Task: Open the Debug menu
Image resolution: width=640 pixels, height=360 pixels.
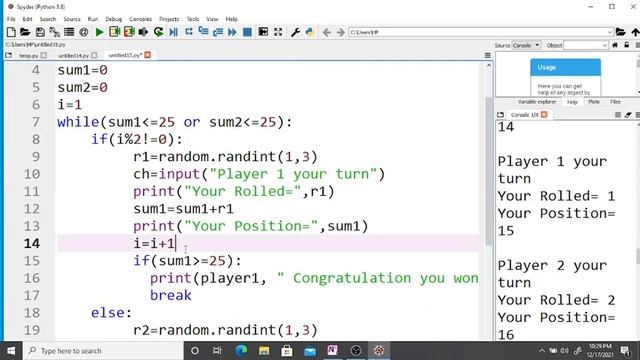Action: tap(113, 19)
